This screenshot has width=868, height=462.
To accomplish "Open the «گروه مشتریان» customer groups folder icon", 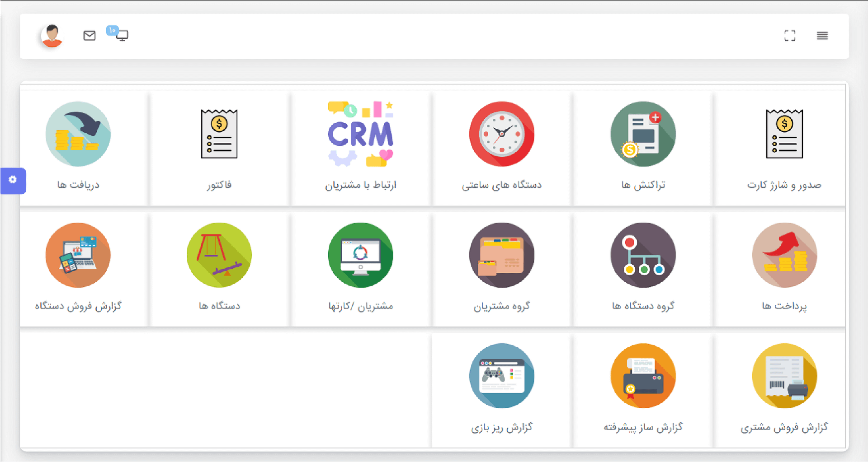I will tap(502, 255).
